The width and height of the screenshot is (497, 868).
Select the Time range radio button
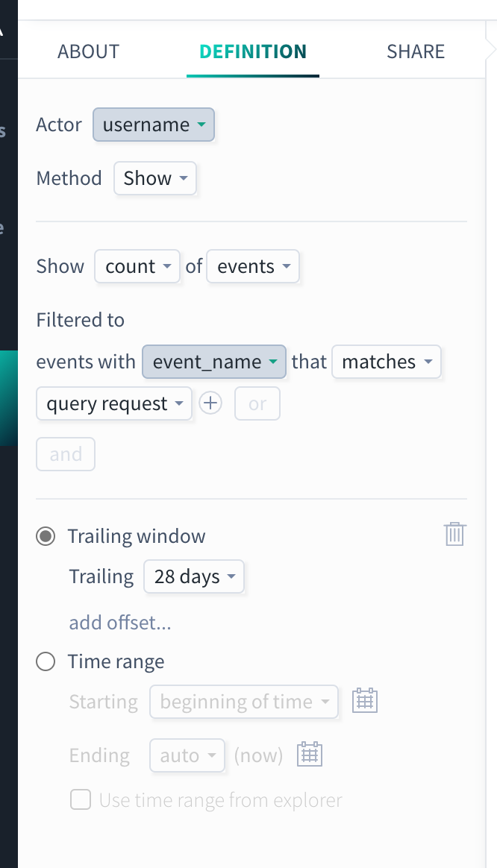(x=46, y=661)
